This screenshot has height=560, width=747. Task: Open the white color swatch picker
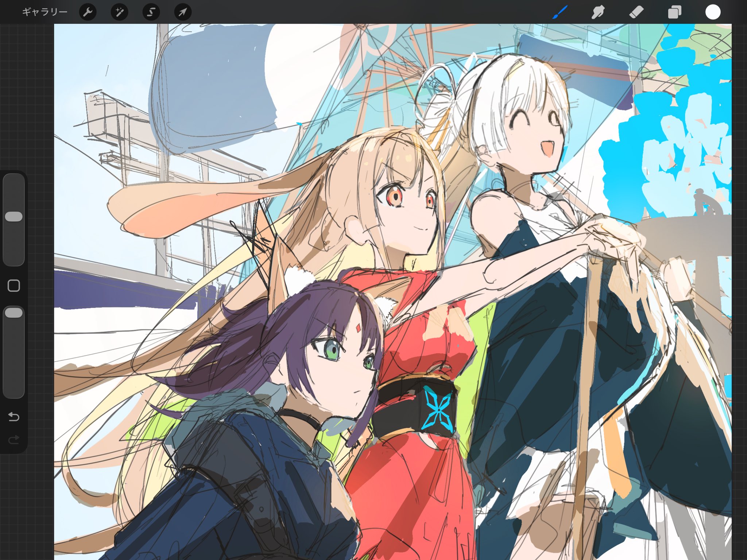(713, 12)
